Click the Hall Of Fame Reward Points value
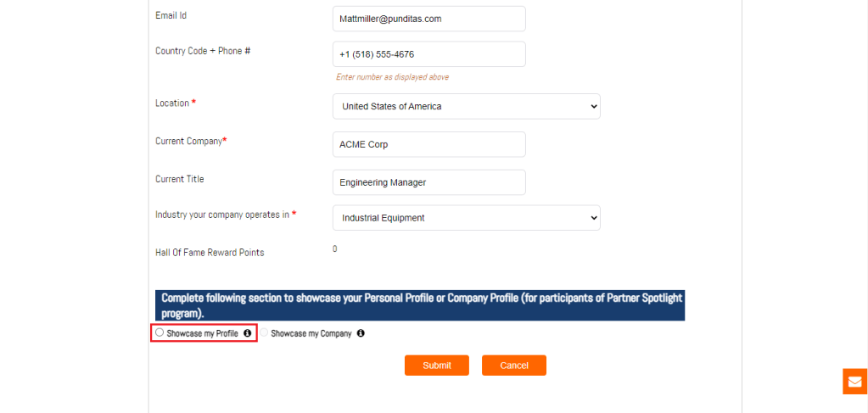The width and height of the screenshot is (868, 413). [335, 249]
